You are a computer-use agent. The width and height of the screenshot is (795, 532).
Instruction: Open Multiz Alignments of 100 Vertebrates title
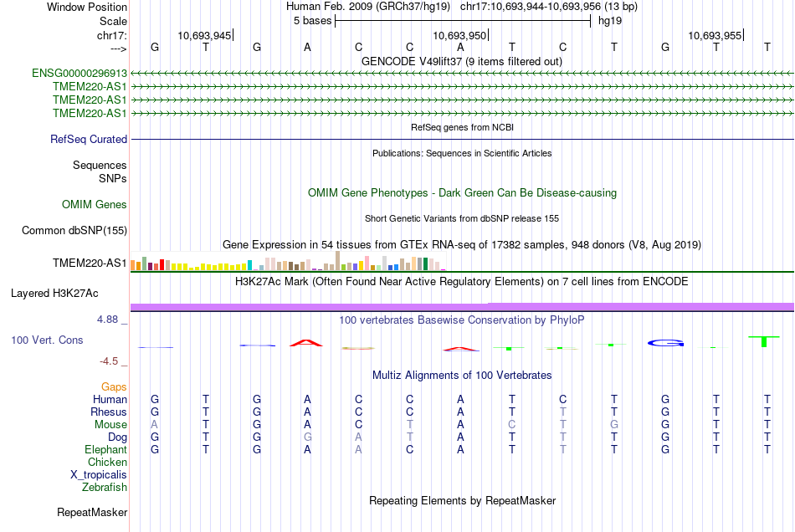461,375
